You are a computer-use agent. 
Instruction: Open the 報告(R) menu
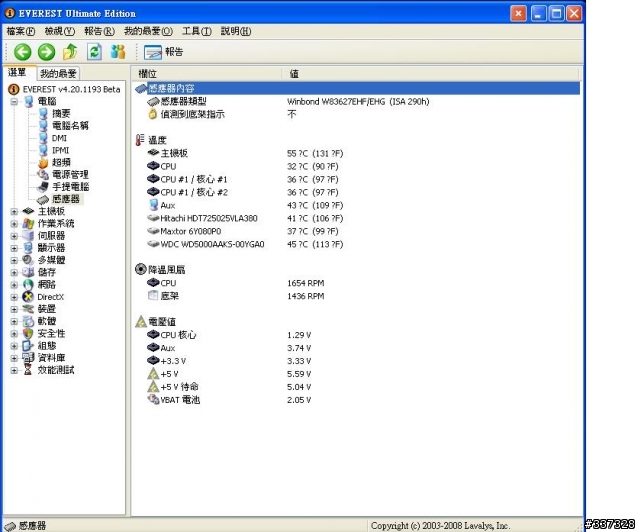pyautogui.click(x=99, y=31)
